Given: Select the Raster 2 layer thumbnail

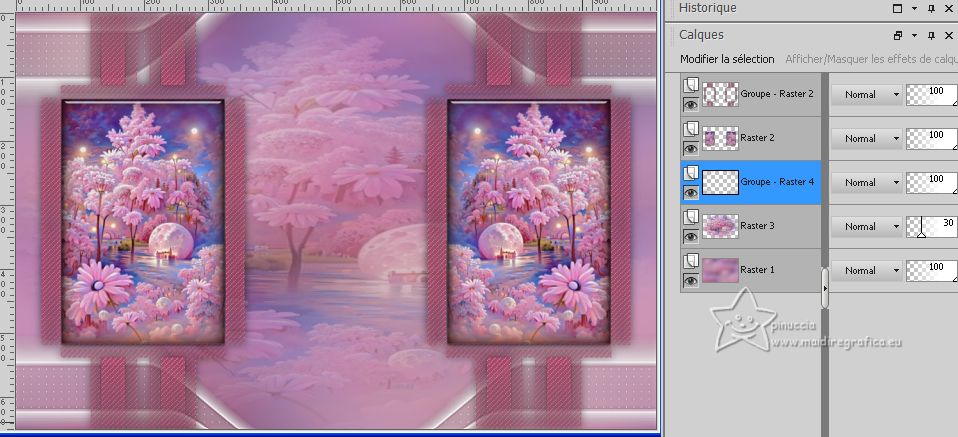Looking at the screenshot, I should [x=720, y=139].
